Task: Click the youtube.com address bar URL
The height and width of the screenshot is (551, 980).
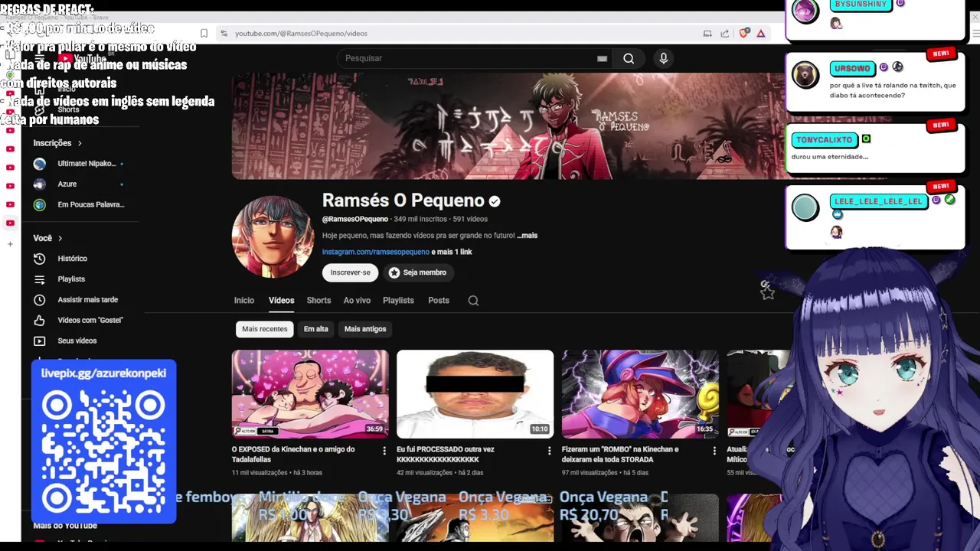Action: point(301,34)
